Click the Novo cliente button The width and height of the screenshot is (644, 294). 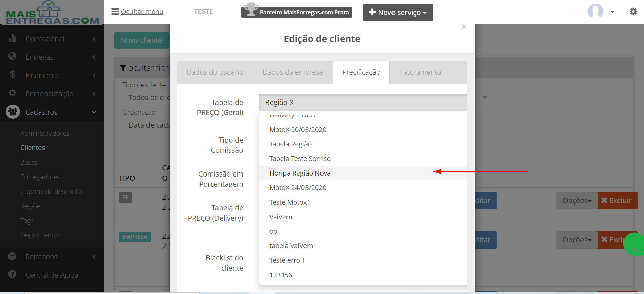point(141,40)
